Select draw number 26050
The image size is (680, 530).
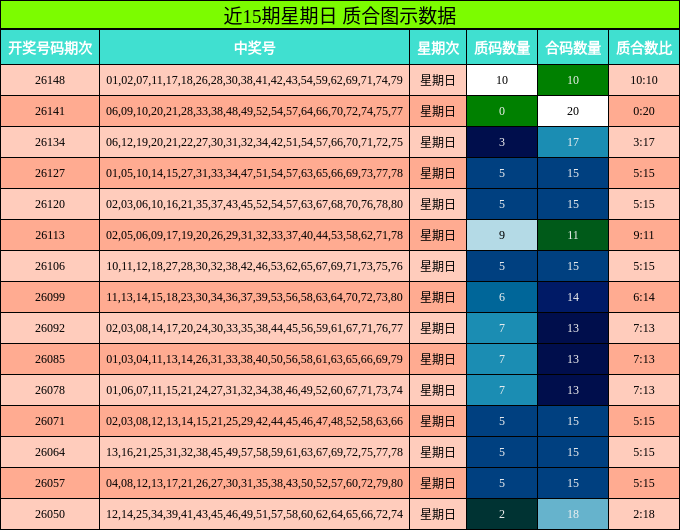point(50,514)
